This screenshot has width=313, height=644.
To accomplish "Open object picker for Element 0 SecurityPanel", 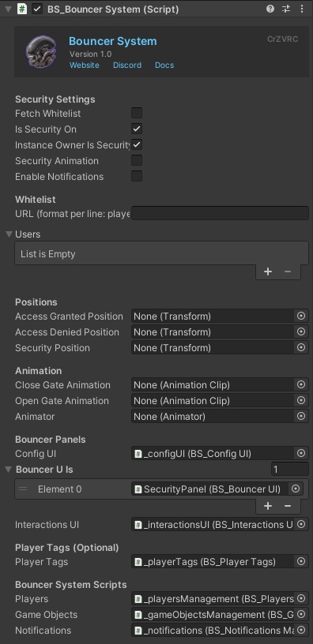I will (296, 489).
